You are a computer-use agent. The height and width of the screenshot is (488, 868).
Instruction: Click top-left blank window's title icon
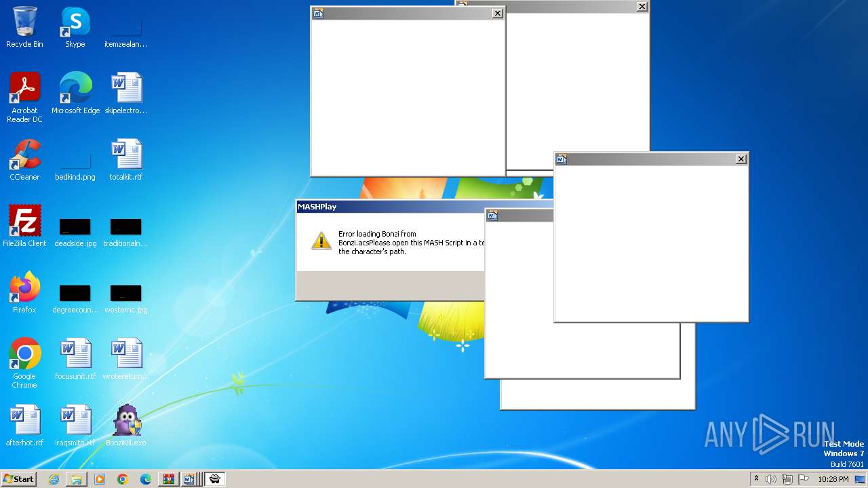tap(318, 13)
